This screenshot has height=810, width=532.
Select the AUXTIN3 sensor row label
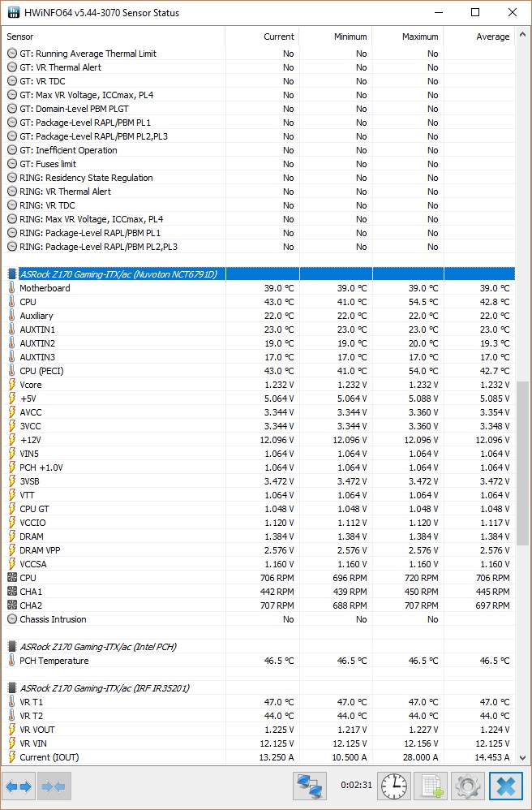tap(37, 357)
